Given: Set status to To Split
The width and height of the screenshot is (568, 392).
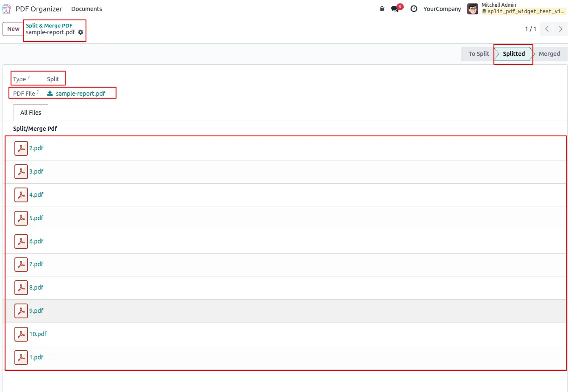Looking at the screenshot, I should tap(479, 54).
